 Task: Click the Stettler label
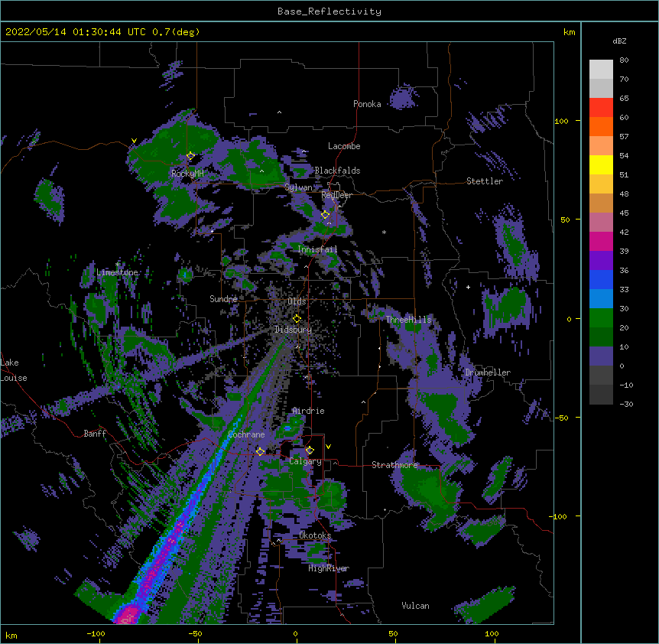point(485,181)
